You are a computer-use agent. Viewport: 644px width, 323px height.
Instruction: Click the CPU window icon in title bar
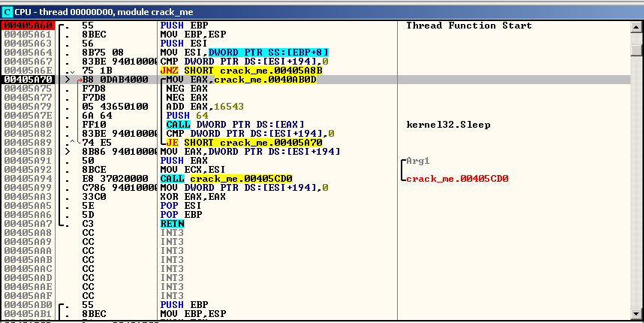[x=7, y=7]
